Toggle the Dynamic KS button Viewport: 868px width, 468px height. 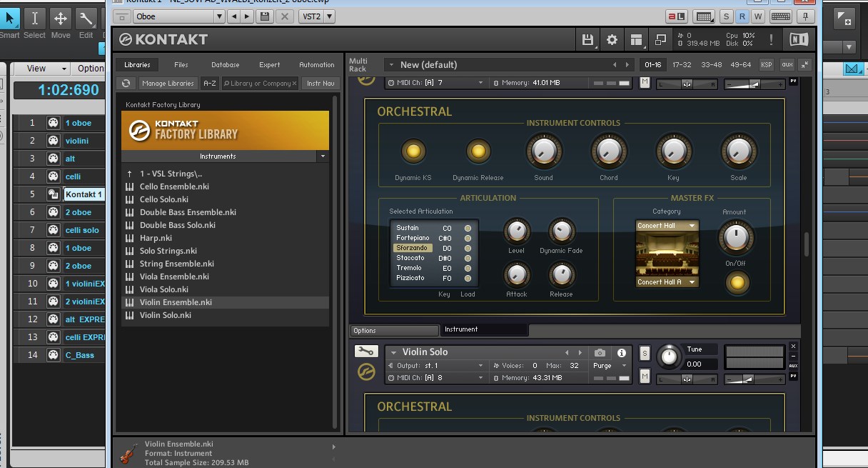click(x=413, y=151)
